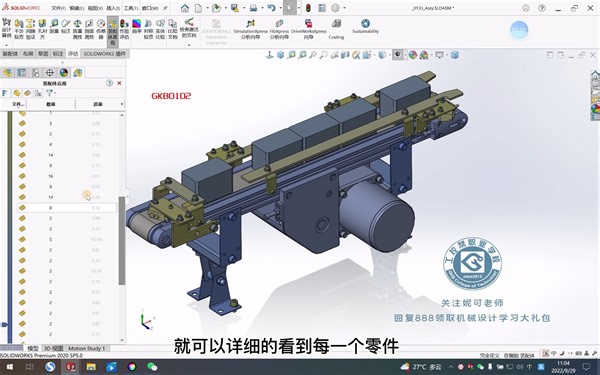The height and width of the screenshot is (375, 600).
Task: Open the 文件 (File) menu
Action: coord(58,8)
